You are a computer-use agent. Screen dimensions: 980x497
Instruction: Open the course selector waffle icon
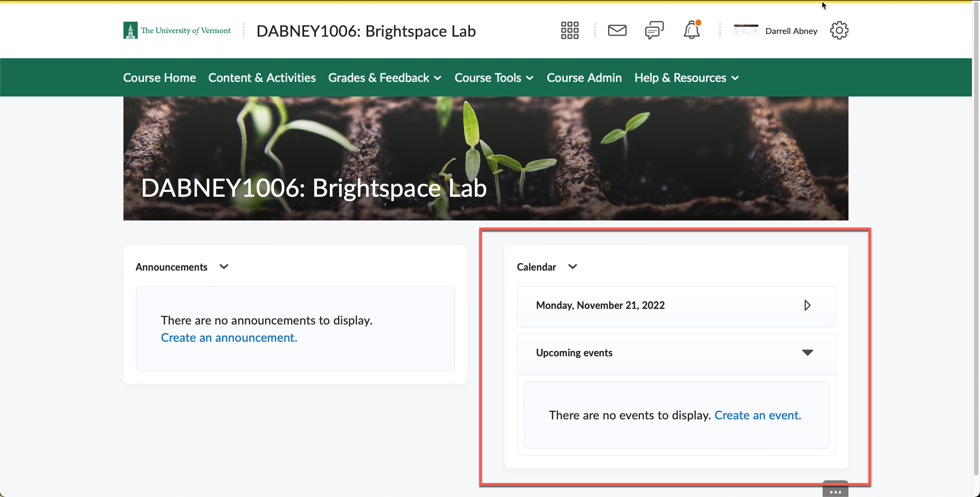[x=569, y=30]
